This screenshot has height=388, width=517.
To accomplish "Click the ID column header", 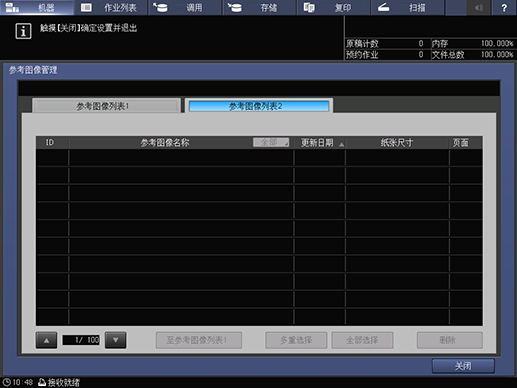I will coord(50,143).
